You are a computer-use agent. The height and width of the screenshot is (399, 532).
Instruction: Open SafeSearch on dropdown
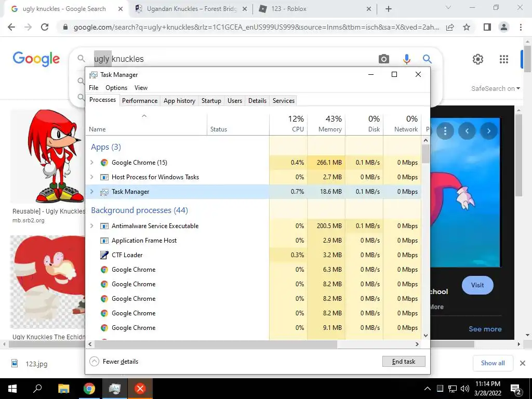point(495,88)
